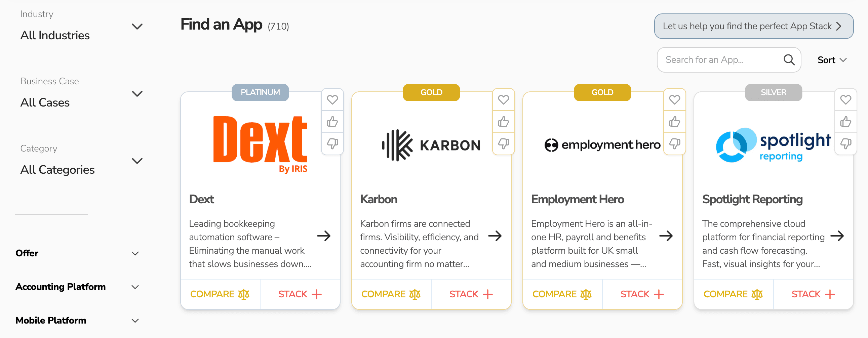Add Karbon to your stack

click(x=471, y=294)
